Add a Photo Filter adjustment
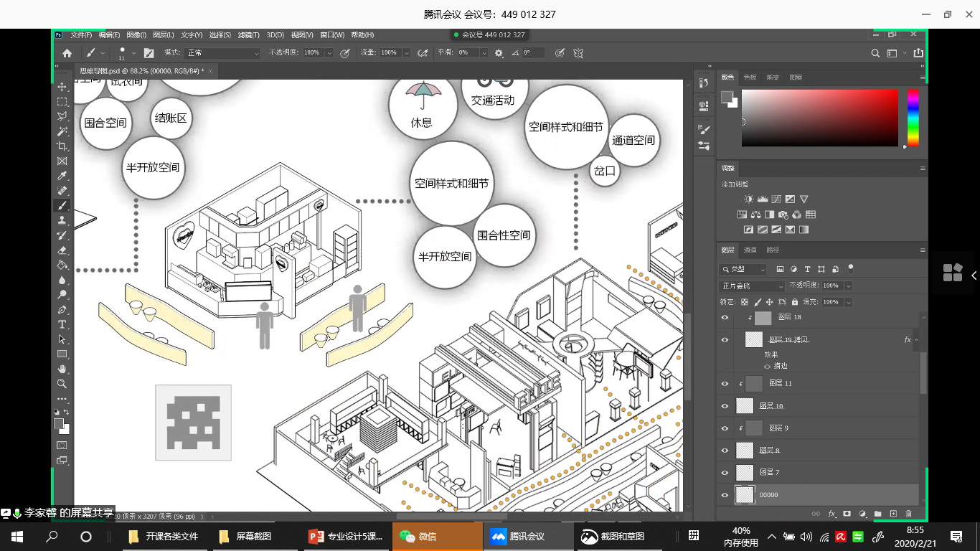This screenshot has height=551, width=980. (783, 215)
